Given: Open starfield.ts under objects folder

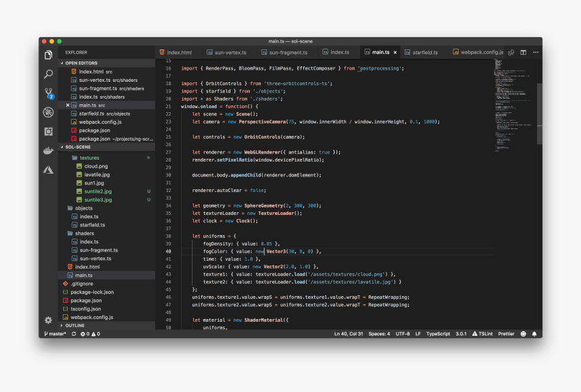Looking at the screenshot, I should click(107, 225).
